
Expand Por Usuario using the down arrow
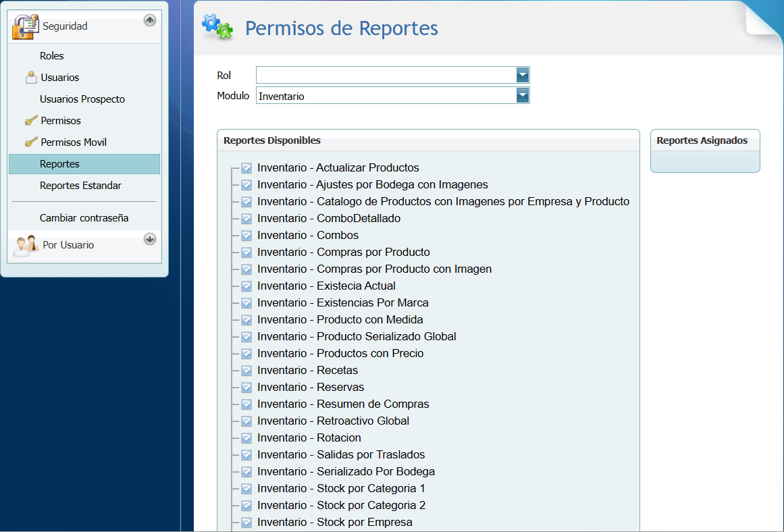click(149, 239)
